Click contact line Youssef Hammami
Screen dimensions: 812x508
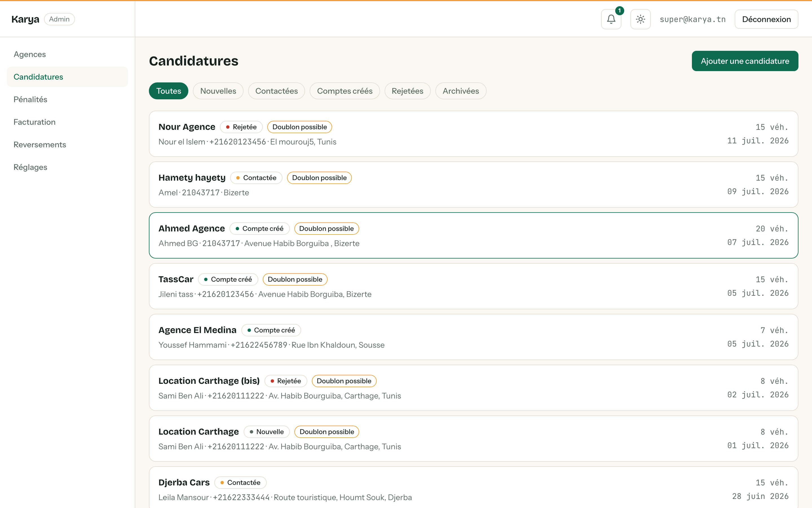click(x=271, y=345)
